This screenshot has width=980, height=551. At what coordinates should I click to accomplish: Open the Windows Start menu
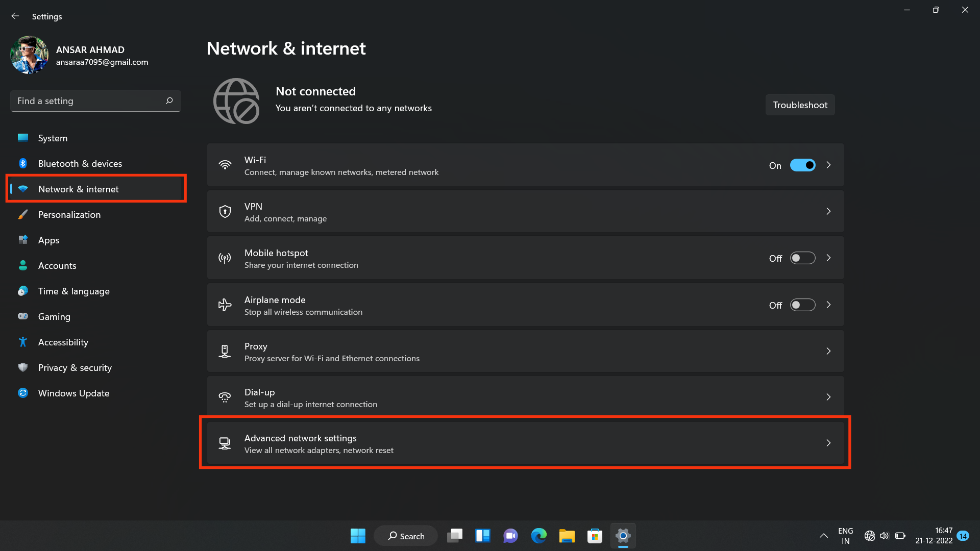coord(358,536)
